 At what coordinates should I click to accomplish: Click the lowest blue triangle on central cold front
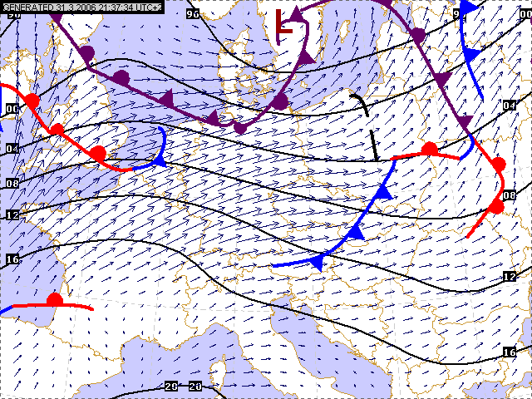tap(317, 263)
